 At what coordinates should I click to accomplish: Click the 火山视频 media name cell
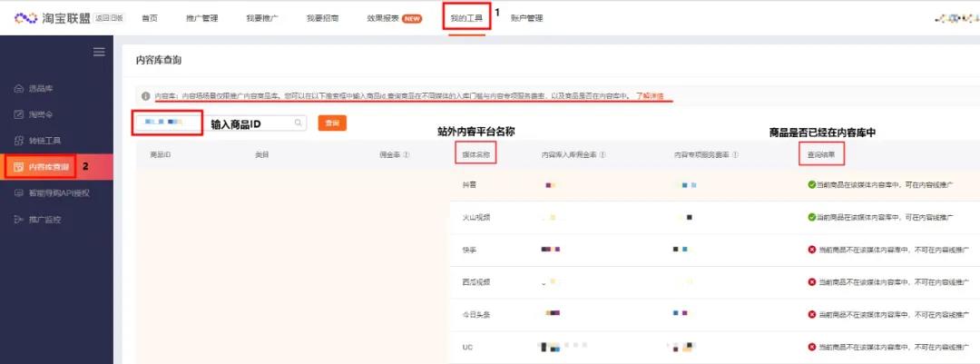point(476,217)
